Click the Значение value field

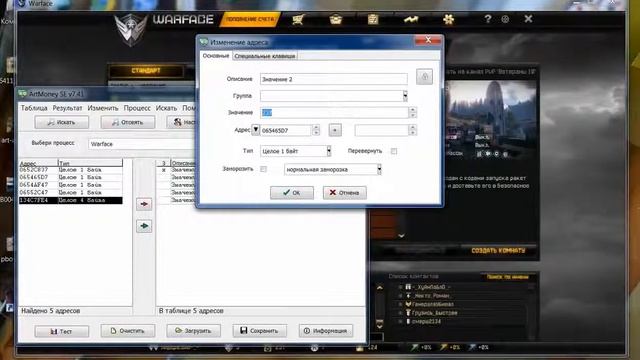tap(334, 113)
